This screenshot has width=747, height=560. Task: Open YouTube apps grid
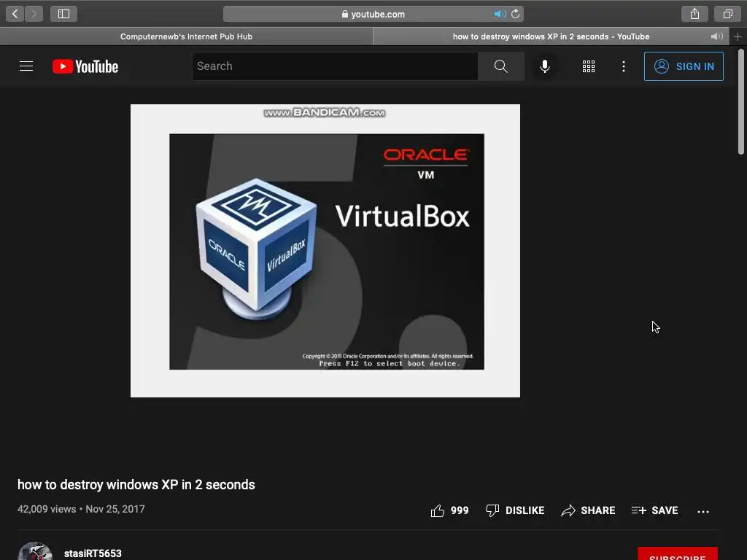tap(589, 66)
